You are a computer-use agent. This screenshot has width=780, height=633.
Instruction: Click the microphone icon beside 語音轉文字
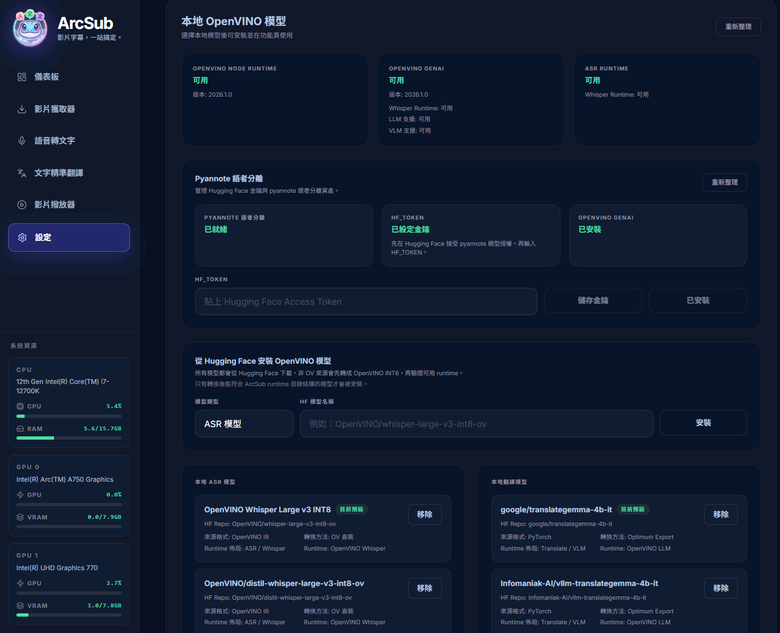coord(22,141)
